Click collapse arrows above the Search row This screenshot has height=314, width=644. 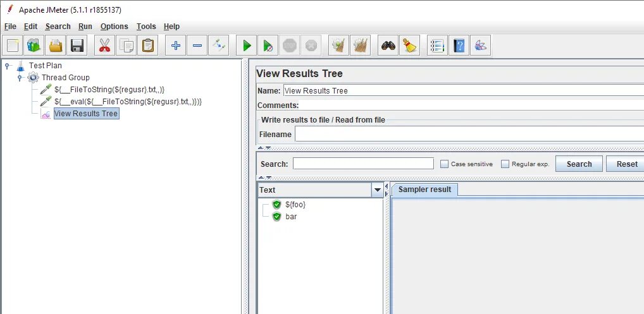point(264,148)
